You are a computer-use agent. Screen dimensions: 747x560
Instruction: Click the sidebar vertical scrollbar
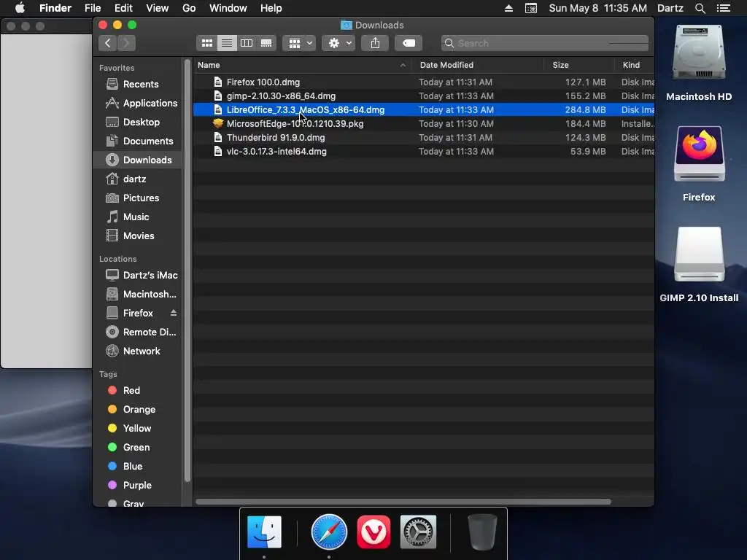pos(187,271)
